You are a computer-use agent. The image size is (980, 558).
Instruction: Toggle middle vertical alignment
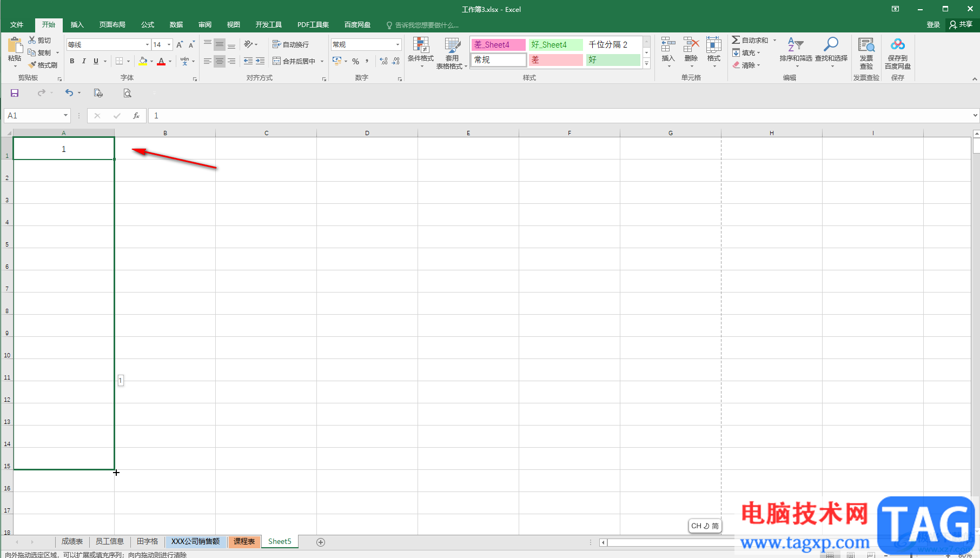click(219, 44)
